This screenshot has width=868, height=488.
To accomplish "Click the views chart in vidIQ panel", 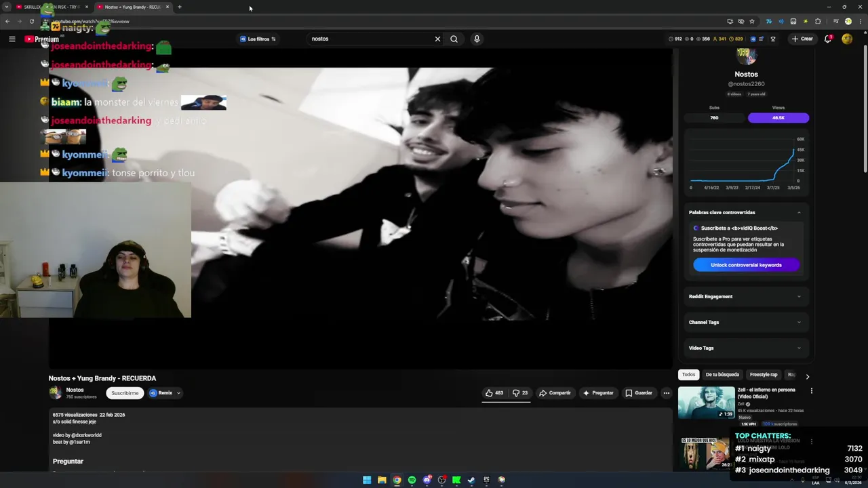I will coord(746,163).
